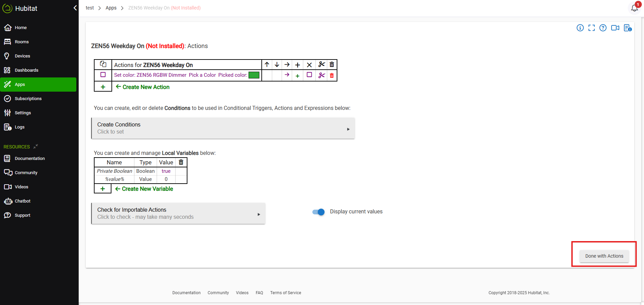Click the Done with Actions button
This screenshot has height=305, width=644.
[x=604, y=256]
